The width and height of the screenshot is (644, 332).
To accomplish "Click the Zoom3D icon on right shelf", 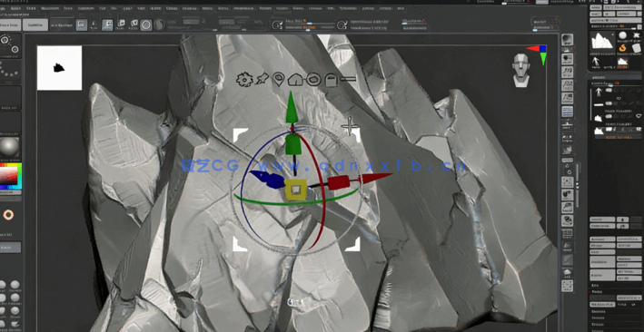I will [567, 208].
